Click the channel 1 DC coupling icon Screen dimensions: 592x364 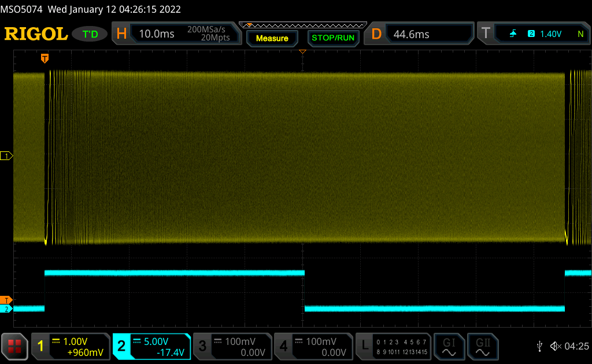56,341
